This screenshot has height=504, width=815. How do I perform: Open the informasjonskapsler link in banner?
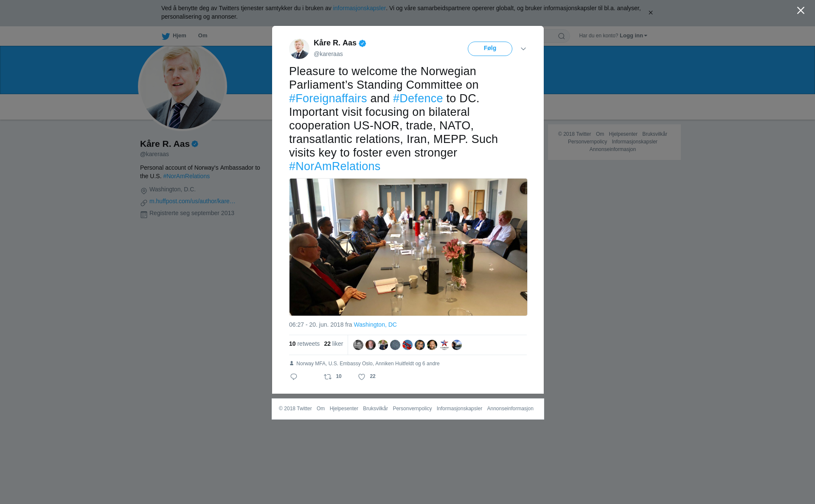pyautogui.click(x=359, y=8)
